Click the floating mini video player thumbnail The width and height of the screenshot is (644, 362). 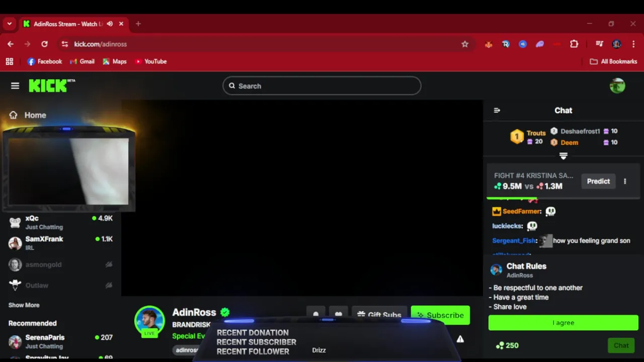click(x=68, y=171)
